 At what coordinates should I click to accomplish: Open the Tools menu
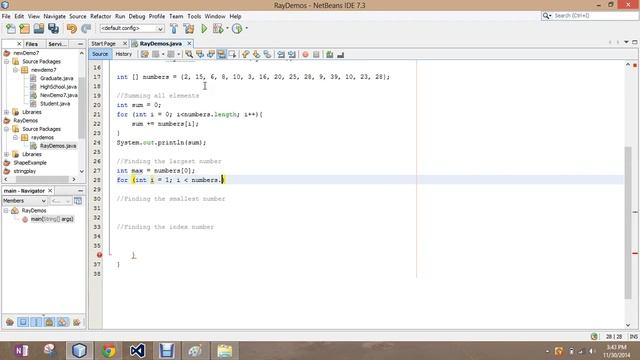click(194, 16)
